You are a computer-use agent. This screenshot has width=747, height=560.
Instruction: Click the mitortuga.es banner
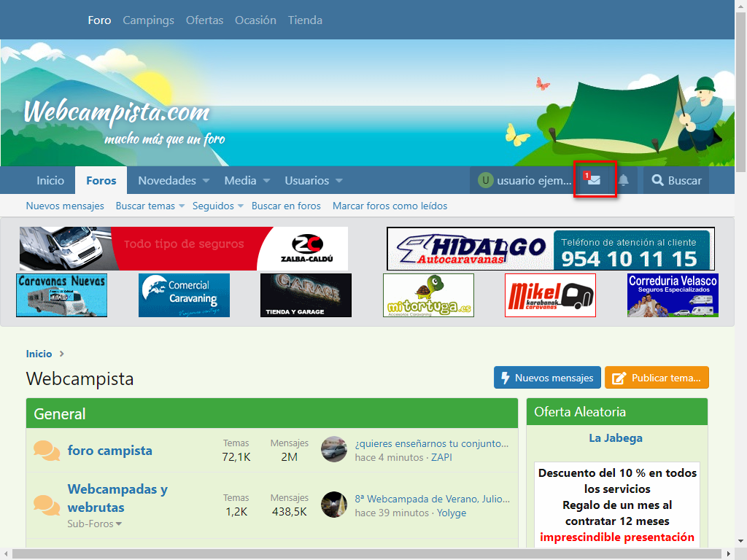tap(428, 295)
